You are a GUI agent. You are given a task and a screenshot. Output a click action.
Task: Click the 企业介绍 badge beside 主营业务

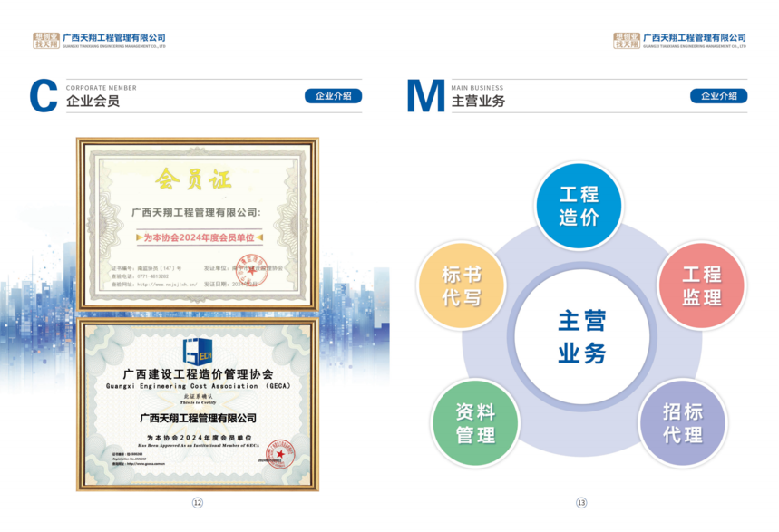click(718, 96)
